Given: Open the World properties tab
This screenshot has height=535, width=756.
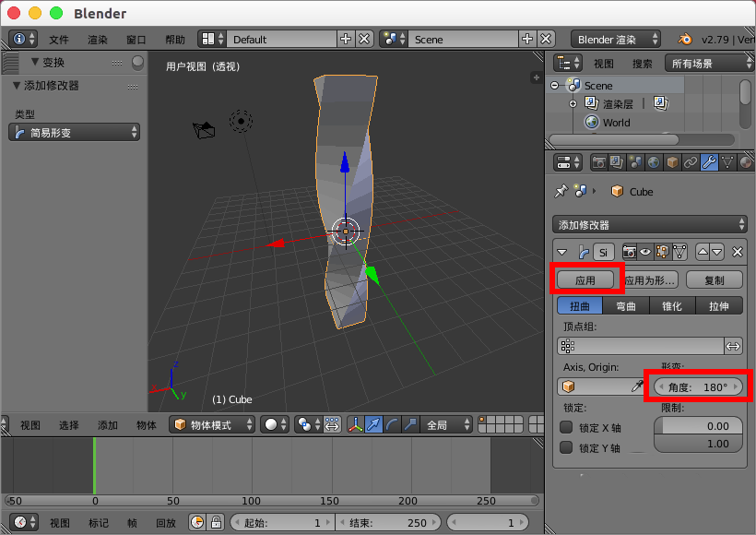Looking at the screenshot, I should tap(653, 162).
